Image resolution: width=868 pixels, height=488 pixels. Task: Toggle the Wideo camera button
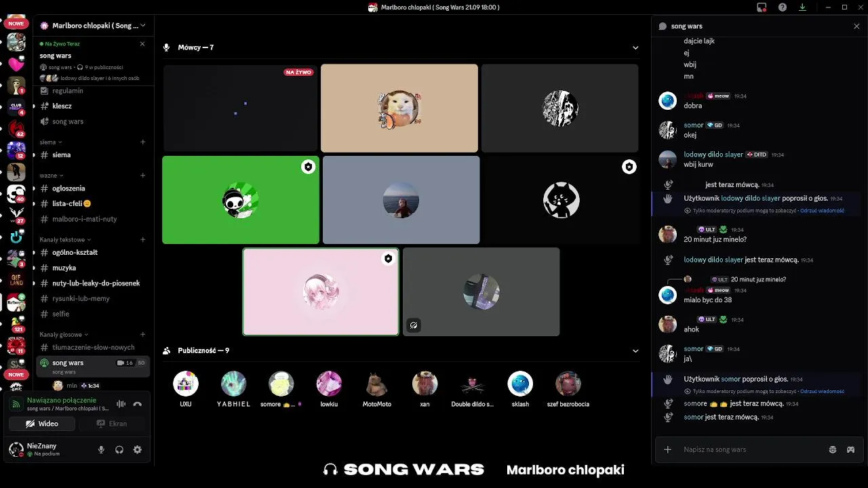coord(42,424)
